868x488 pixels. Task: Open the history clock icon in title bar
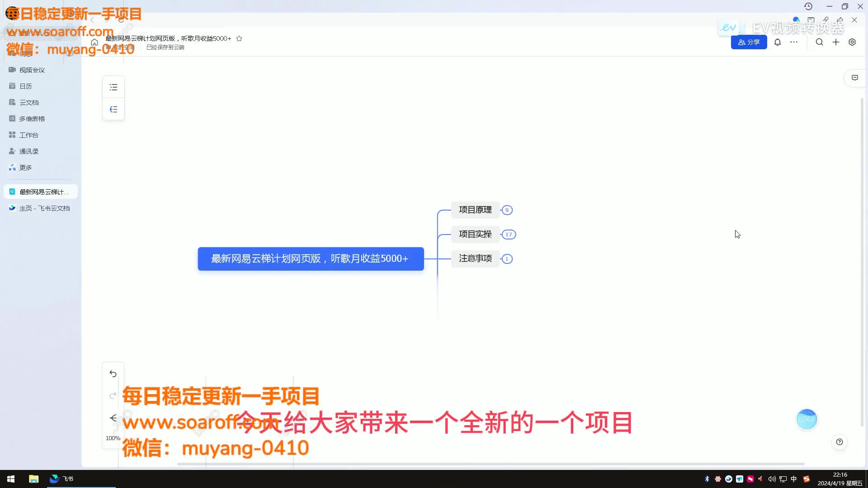808,6
